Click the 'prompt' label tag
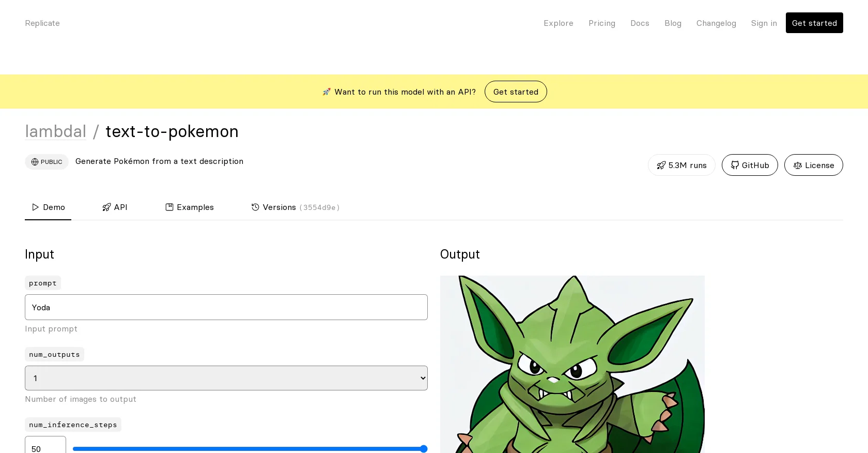The width and height of the screenshot is (868, 453). tap(43, 283)
